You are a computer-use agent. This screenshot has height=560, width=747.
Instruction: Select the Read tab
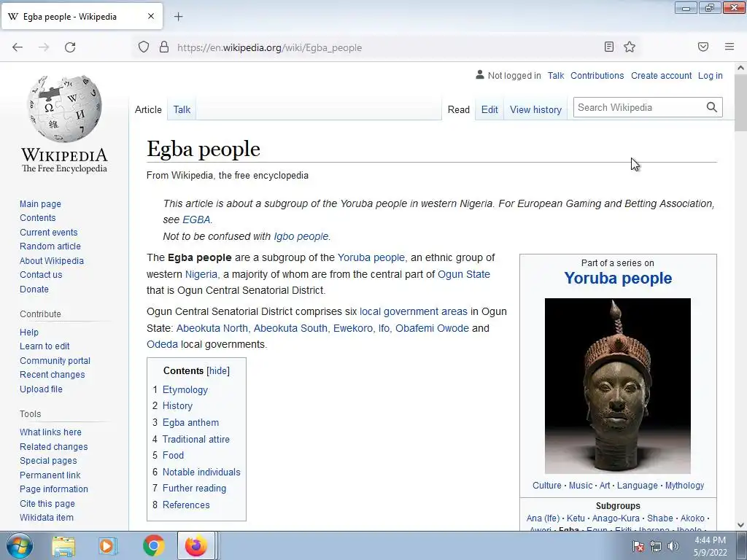click(458, 109)
